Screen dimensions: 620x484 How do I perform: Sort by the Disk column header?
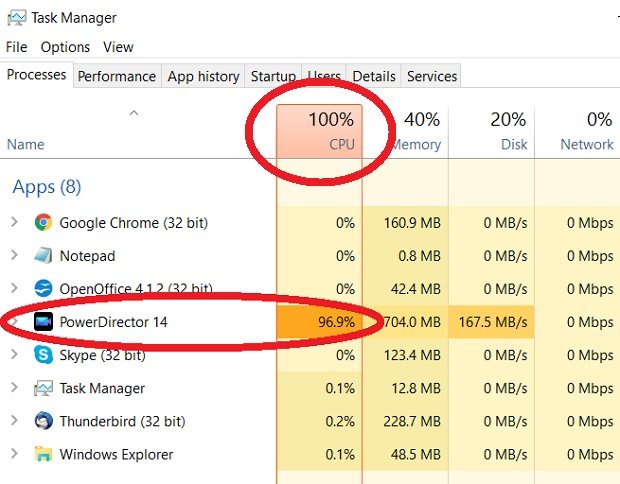click(491, 131)
